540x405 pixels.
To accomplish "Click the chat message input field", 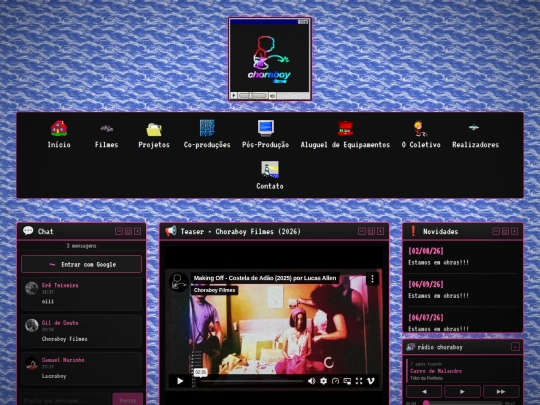I will (x=64, y=400).
